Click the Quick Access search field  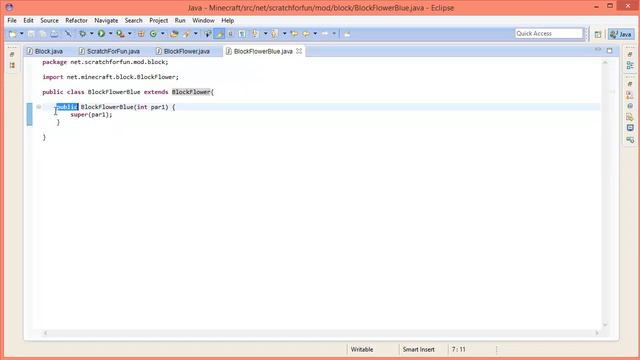tap(549, 33)
